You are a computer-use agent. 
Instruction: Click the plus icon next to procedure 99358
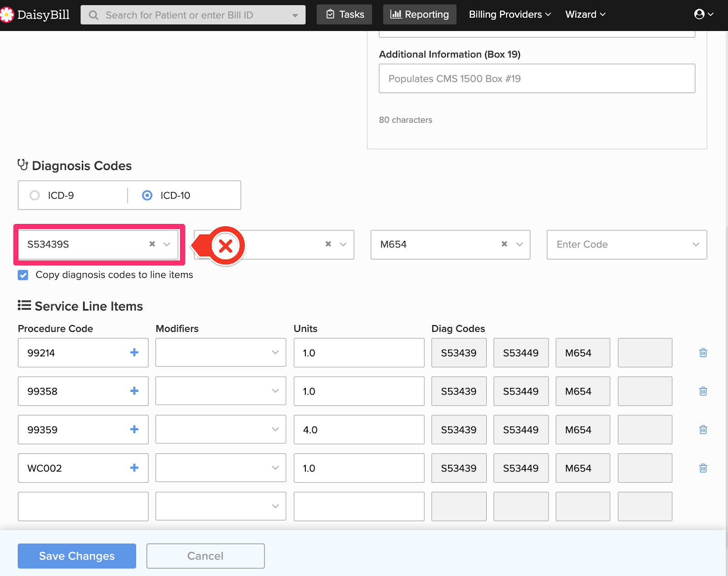134,391
